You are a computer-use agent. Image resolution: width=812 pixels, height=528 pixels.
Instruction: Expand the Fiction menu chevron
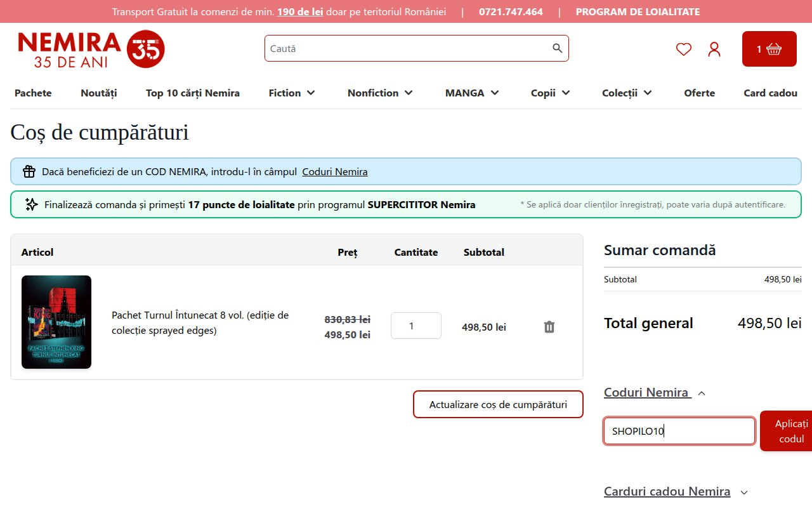click(311, 93)
